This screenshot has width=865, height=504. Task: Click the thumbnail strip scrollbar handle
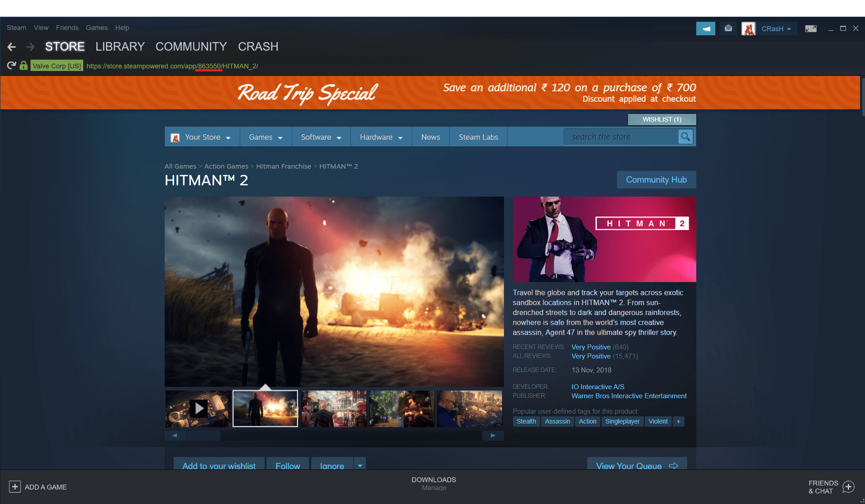204,436
